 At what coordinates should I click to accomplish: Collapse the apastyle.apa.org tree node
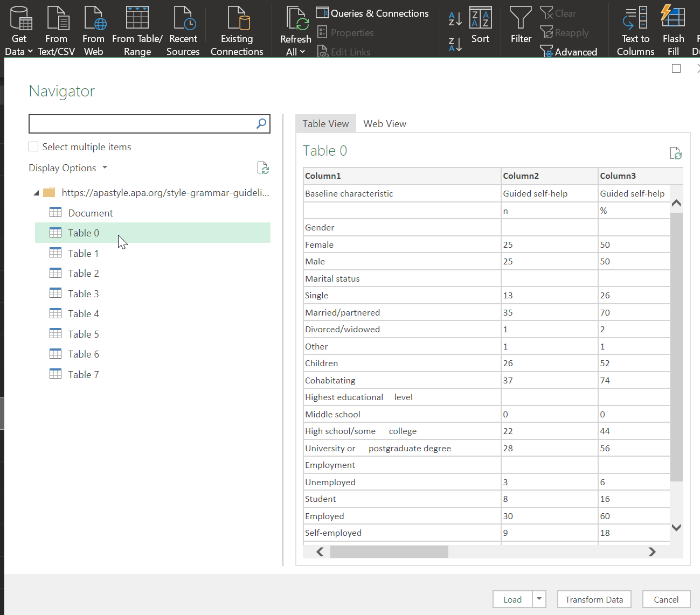pyautogui.click(x=36, y=192)
